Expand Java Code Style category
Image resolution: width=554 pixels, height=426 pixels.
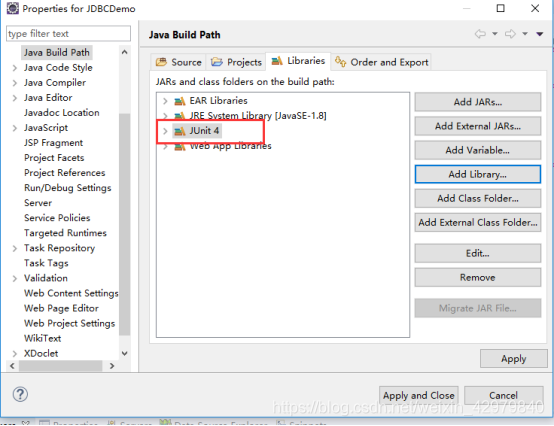tap(14, 68)
